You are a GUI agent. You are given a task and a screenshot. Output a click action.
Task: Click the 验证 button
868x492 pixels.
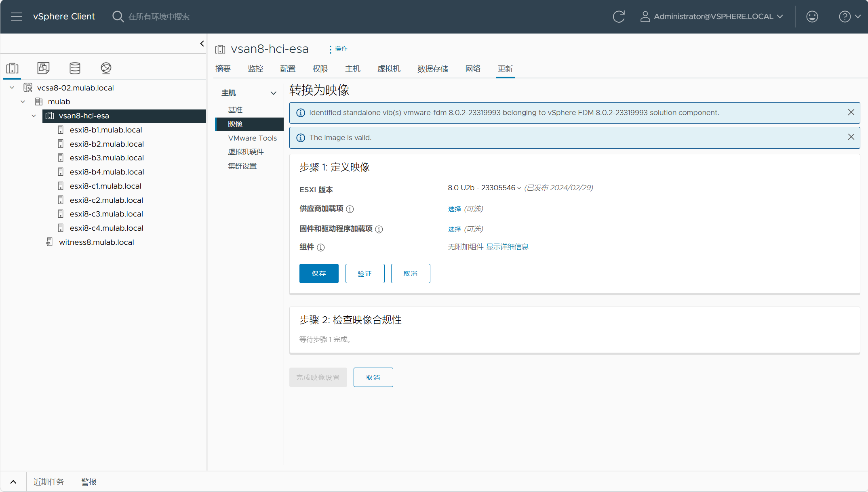(365, 273)
